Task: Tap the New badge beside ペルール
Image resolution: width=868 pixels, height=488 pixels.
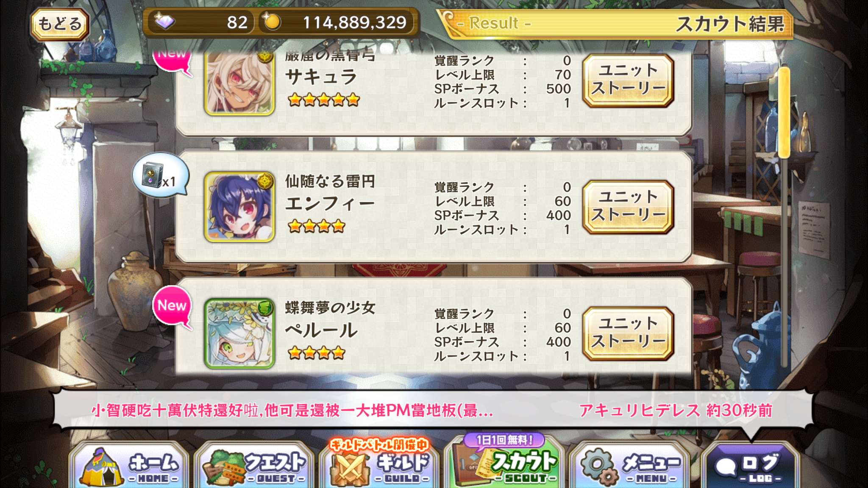Action: pos(172,307)
